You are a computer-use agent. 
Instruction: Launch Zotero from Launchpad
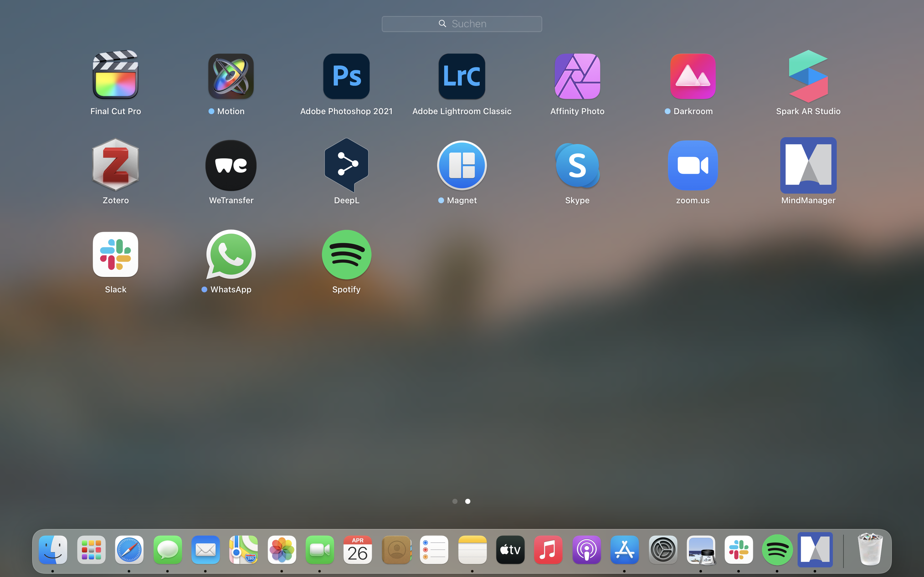pyautogui.click(x=115, y=165)
